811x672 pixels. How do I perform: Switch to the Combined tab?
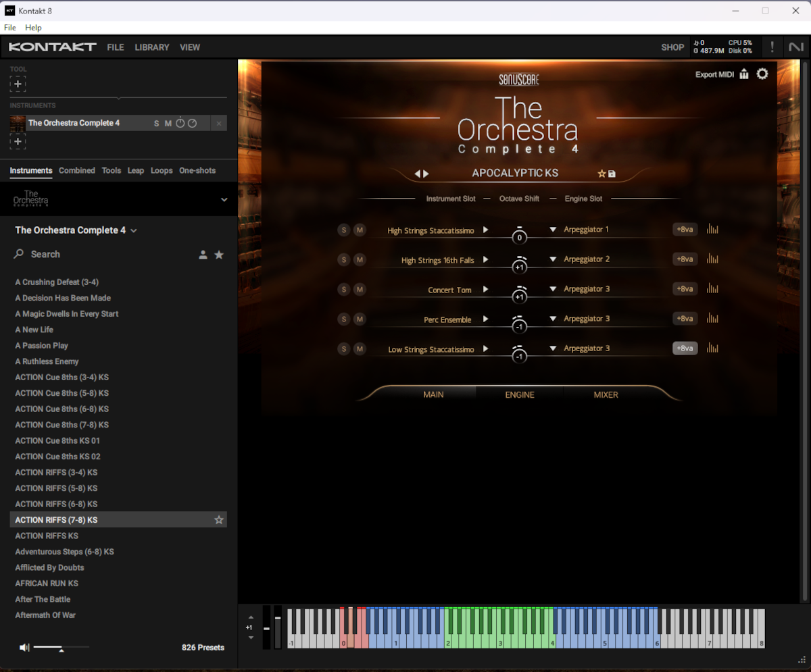(77, 171)
